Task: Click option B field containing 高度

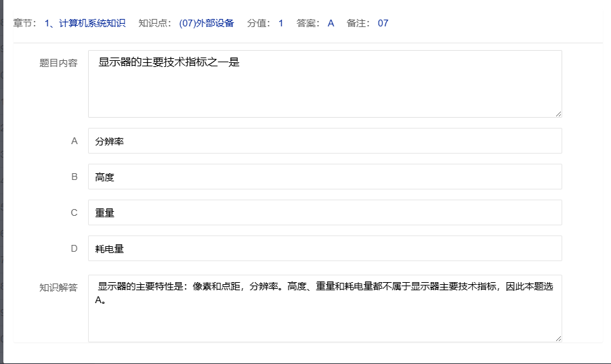Action: [x=324, y=177]
